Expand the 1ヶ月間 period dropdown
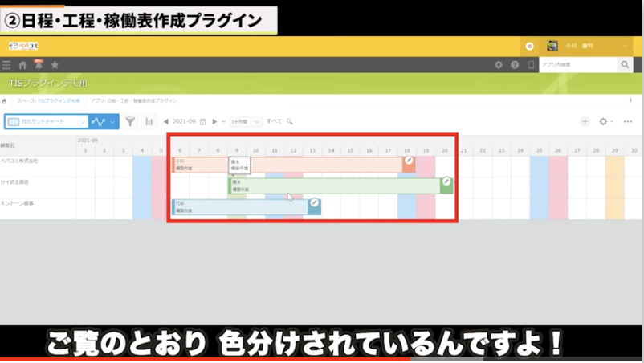644x363 pixels. tap(245, 121)
